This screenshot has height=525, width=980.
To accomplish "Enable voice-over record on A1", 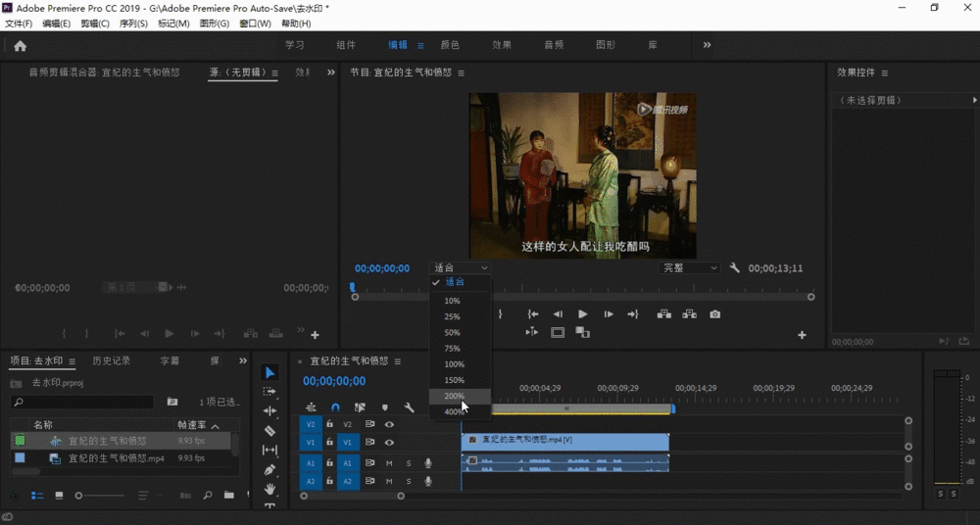I will tap(428, 463).
